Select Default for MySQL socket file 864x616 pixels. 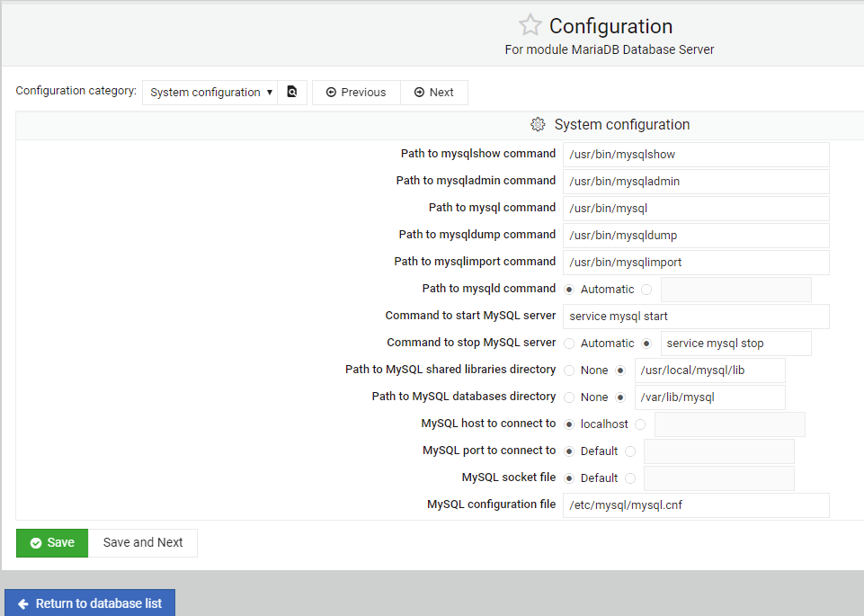[x=569, y=478]
